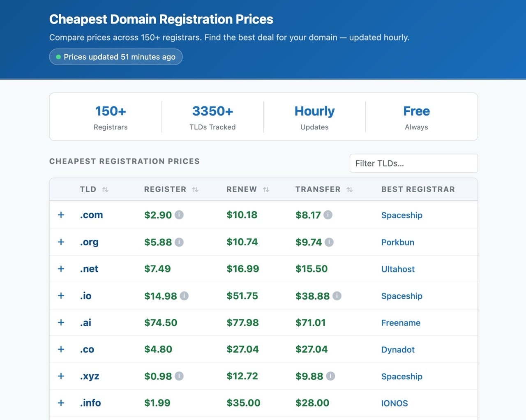
Task: Sort by Renew price arrows icon
Action: point(266,189)
